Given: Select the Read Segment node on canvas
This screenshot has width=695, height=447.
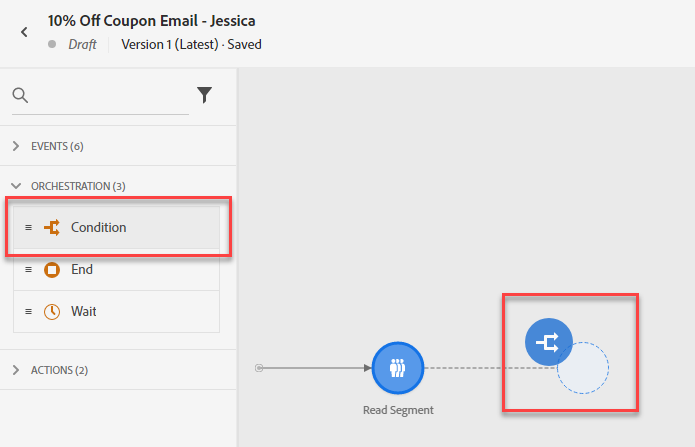Looking at the screenshot, I should (x=398, y=368).
